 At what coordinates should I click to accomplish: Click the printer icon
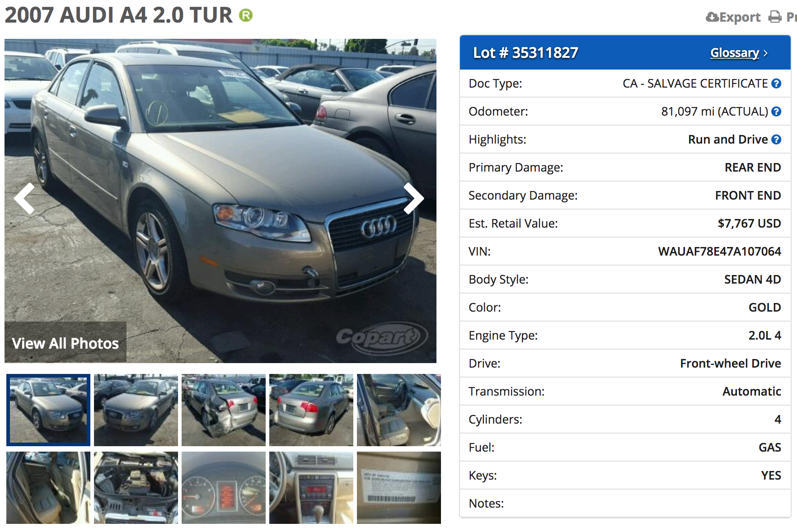[775, 17]
